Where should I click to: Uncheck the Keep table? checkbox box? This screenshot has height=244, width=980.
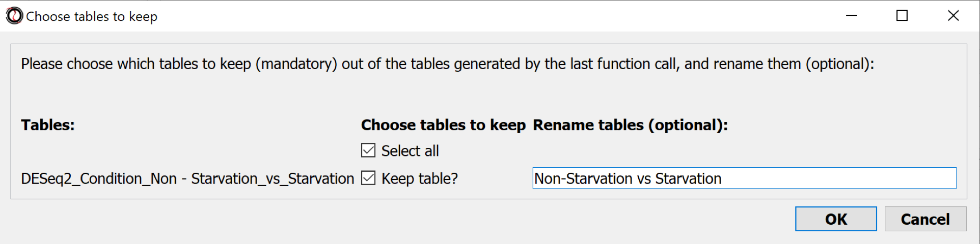pos(368,178)
